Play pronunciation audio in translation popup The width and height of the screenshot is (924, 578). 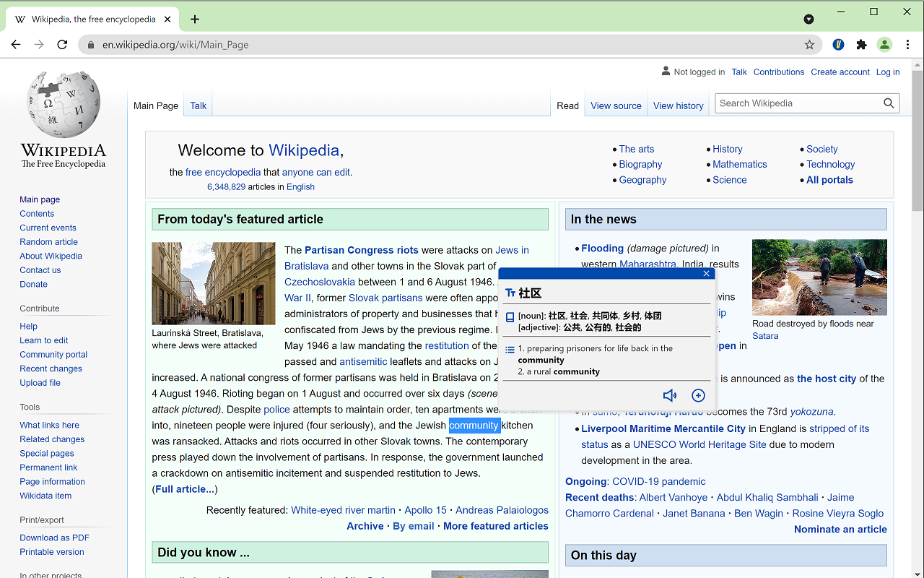click(x=670, y=395)
